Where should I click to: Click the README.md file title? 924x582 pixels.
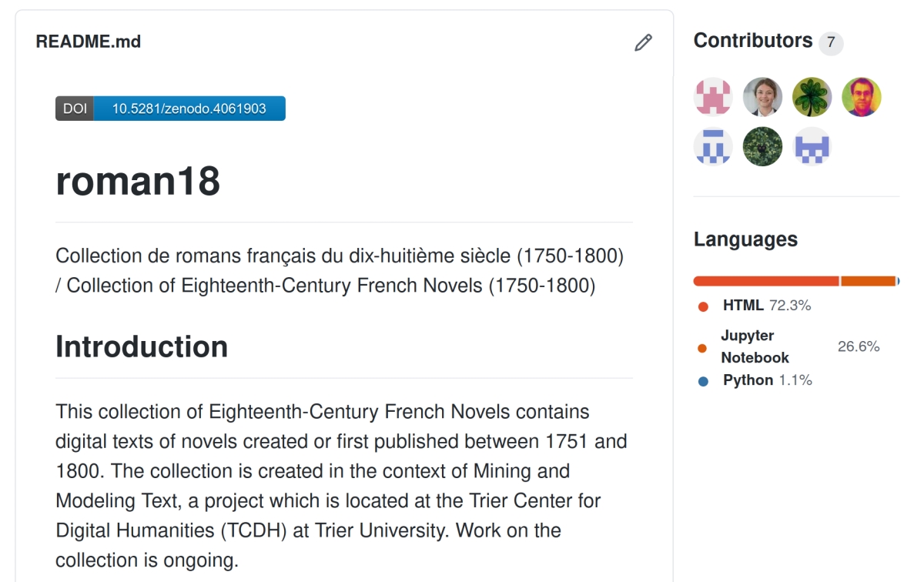[x=89, y=42]
